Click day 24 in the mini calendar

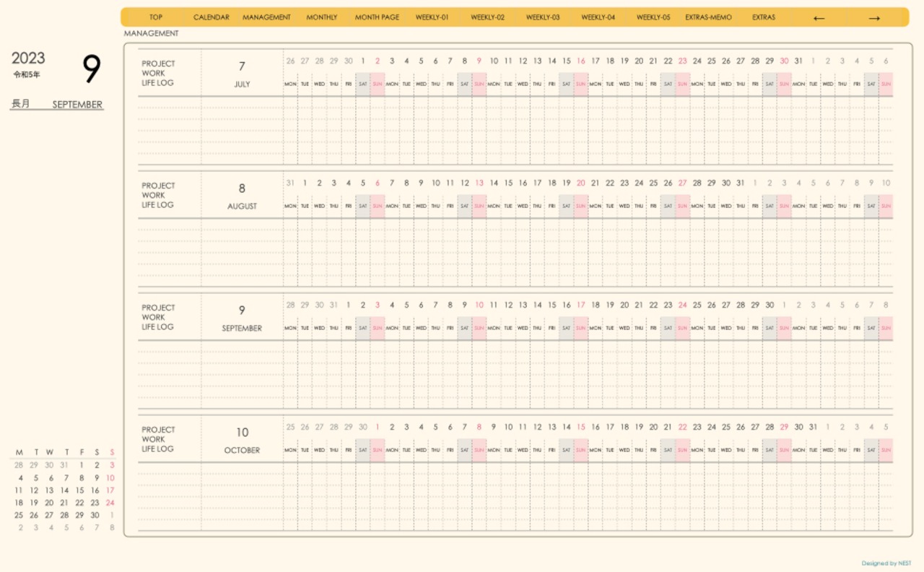point(110,503)
